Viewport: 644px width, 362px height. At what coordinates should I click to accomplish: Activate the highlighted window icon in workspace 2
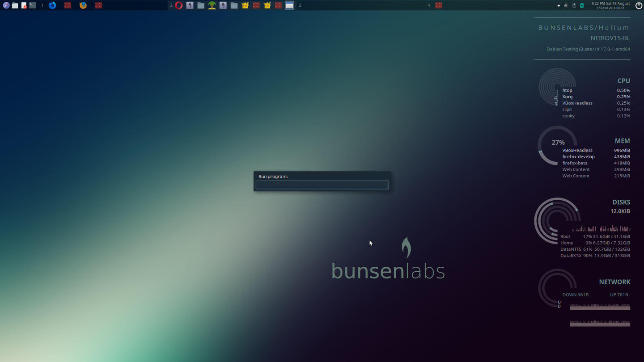290,5
